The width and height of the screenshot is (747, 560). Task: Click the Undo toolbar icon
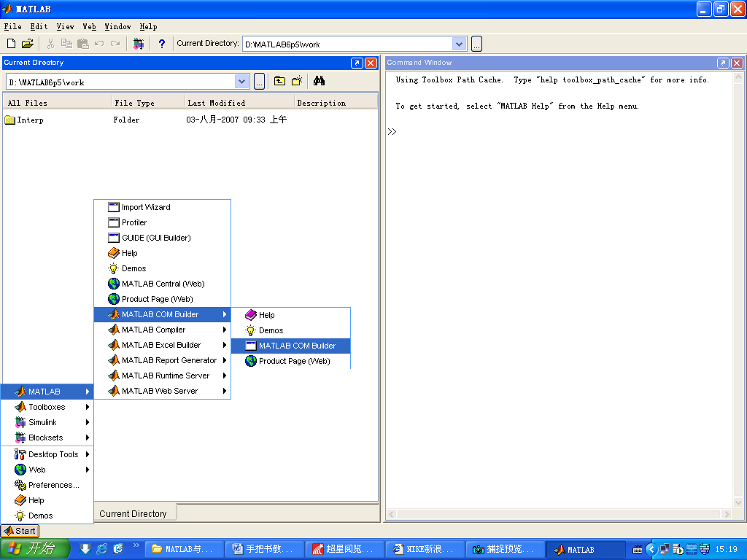pyautogui.click(x=99, y=44)
